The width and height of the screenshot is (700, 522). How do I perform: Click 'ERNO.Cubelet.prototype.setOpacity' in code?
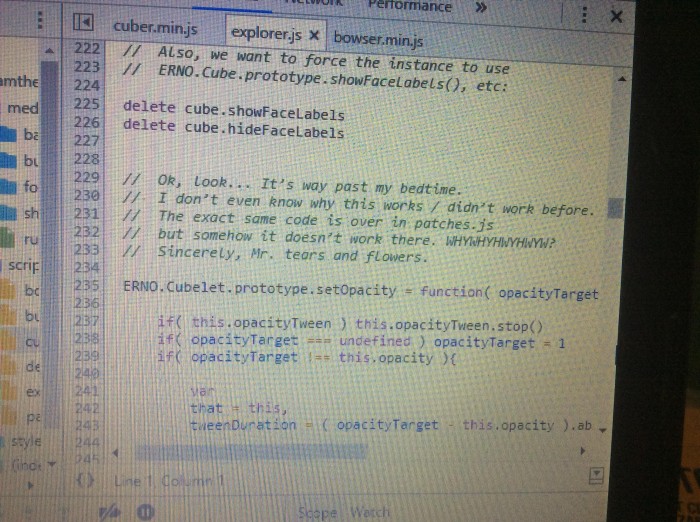click(259, 288)
